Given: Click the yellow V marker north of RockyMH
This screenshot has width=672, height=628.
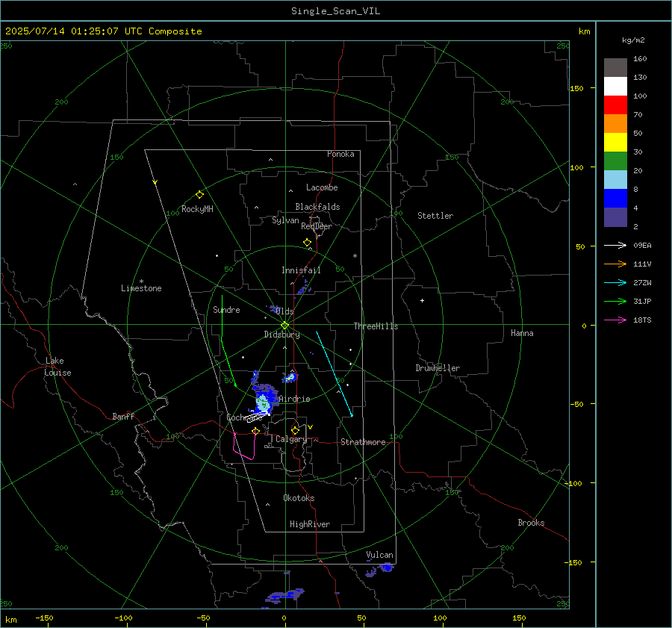Looking at the screenshot, I should (x=155, y=182).
